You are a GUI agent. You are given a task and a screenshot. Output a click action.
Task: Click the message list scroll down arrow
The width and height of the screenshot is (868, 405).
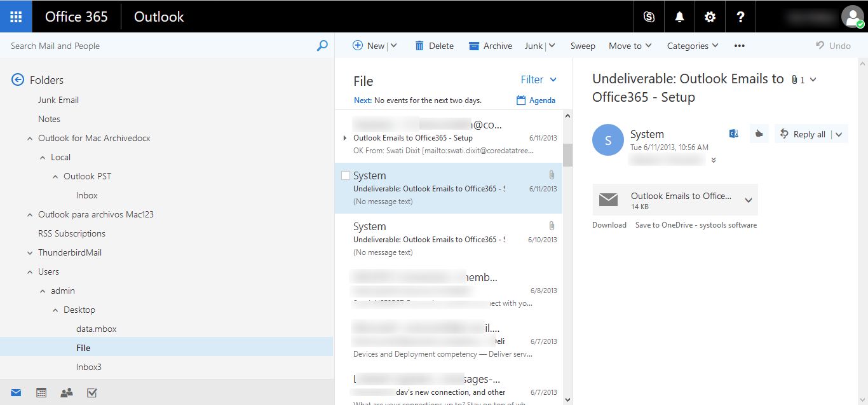click(567, 399)
